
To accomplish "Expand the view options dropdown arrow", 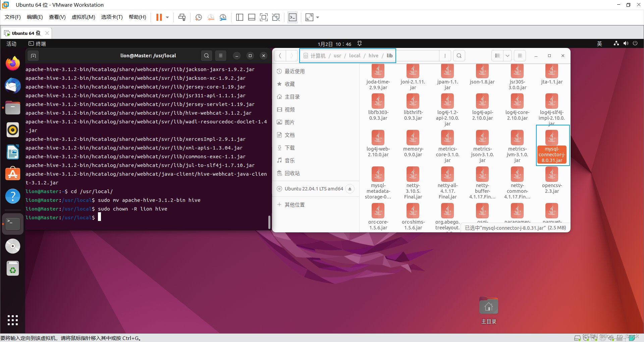I will (507, 56).
